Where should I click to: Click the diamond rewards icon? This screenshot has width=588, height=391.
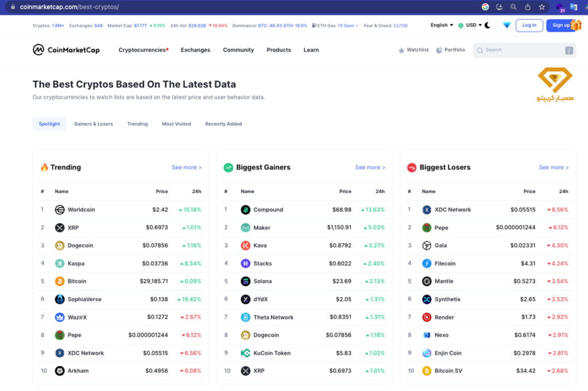pos(506,25)
